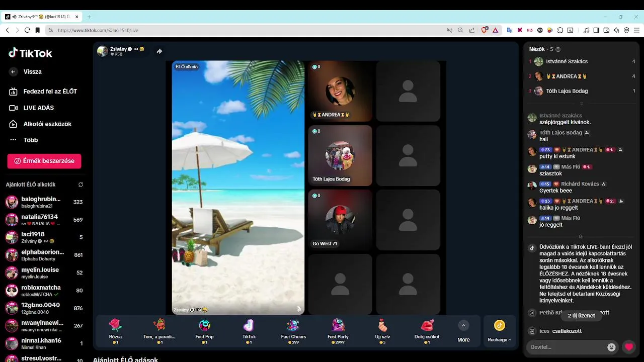
Task: Click the address bar URL
Action: tap(98, 30)
